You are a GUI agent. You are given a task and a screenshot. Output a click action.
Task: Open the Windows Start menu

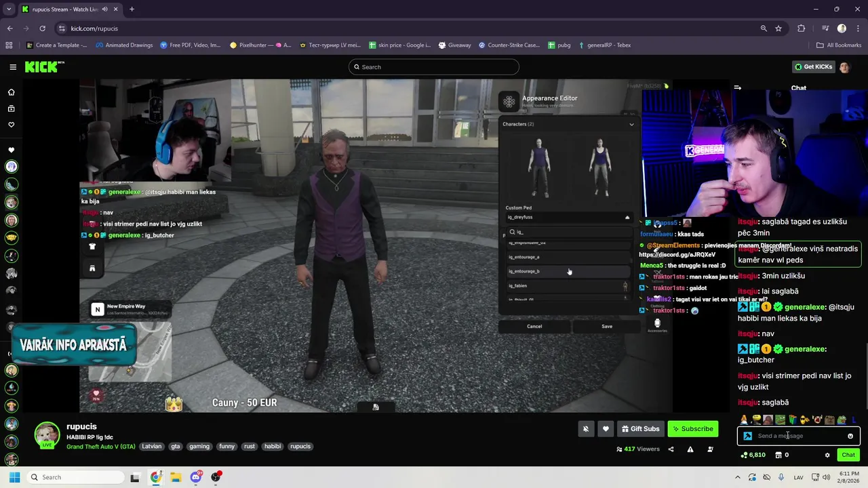[14, 477]
